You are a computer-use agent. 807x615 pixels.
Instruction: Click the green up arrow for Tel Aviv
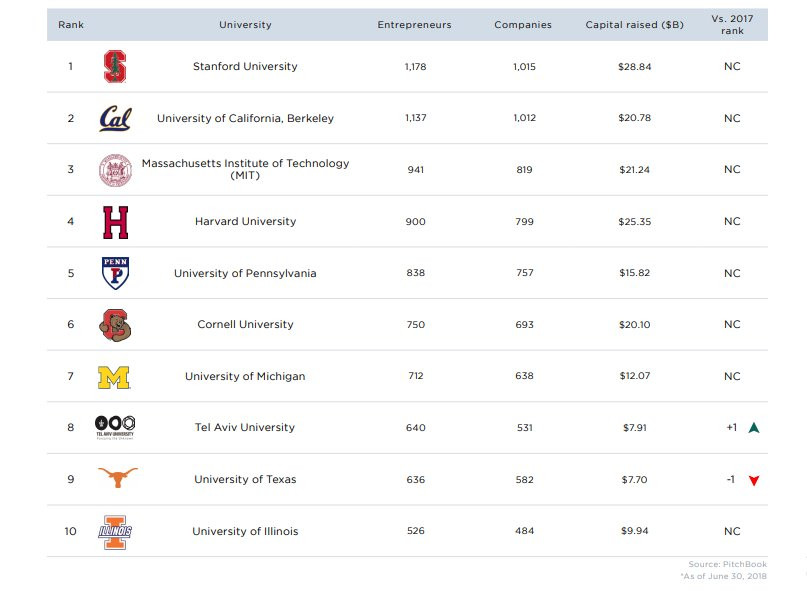tap(754, 428)
